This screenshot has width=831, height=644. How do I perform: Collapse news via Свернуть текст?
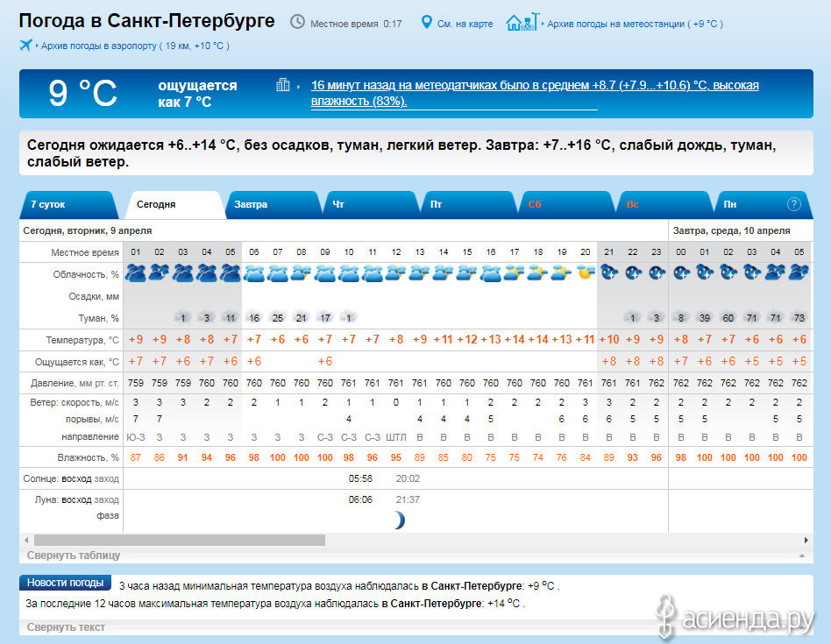66,627
